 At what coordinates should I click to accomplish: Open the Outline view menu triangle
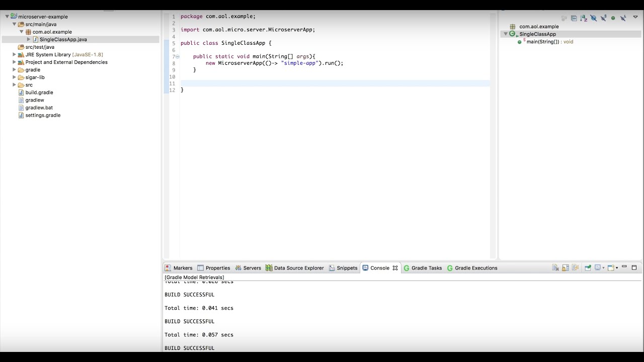(635, 17)
